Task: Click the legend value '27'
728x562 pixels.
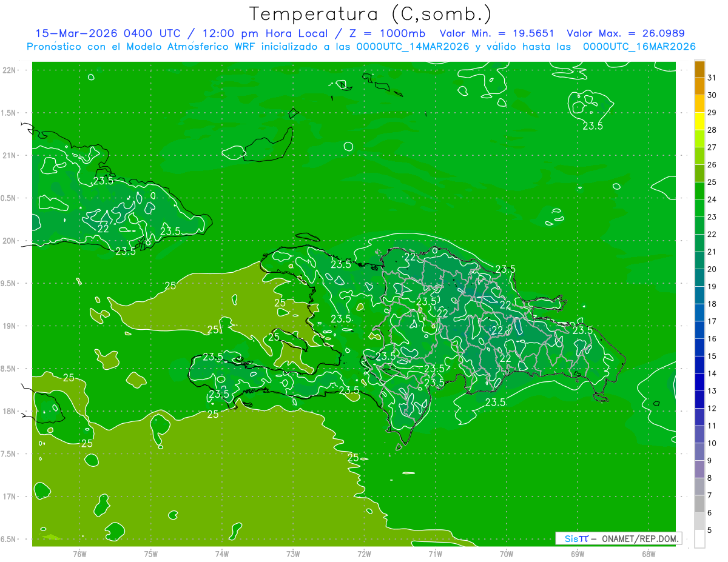Action: tap(712, 147)
